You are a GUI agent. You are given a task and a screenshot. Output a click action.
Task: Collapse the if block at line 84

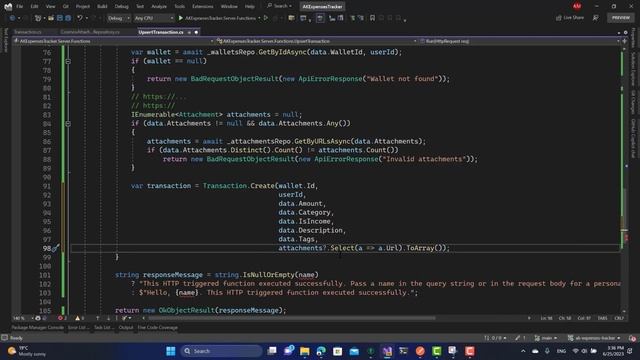click(68, 123)
